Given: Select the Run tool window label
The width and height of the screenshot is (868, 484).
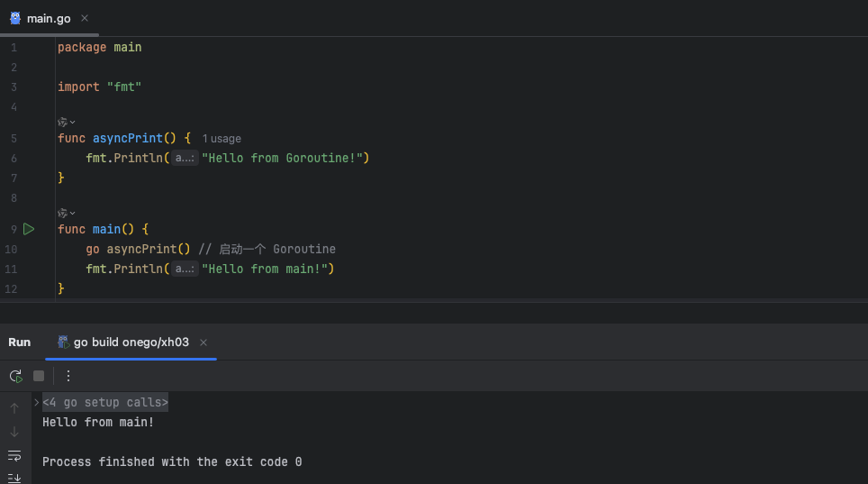Looking at the screenshot, I should click(20, 342).
